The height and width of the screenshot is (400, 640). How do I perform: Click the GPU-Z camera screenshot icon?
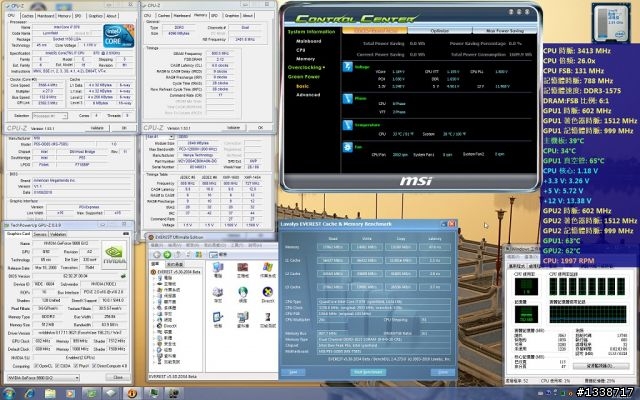click(x=126, y=234)
